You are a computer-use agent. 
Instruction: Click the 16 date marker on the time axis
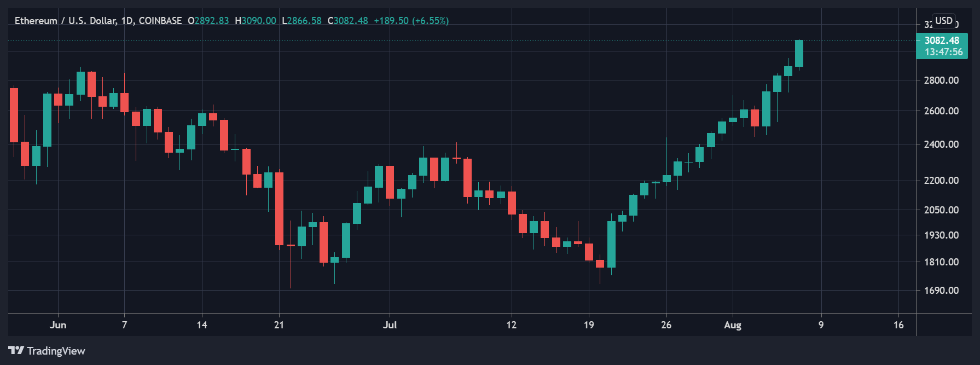point(898,325)
